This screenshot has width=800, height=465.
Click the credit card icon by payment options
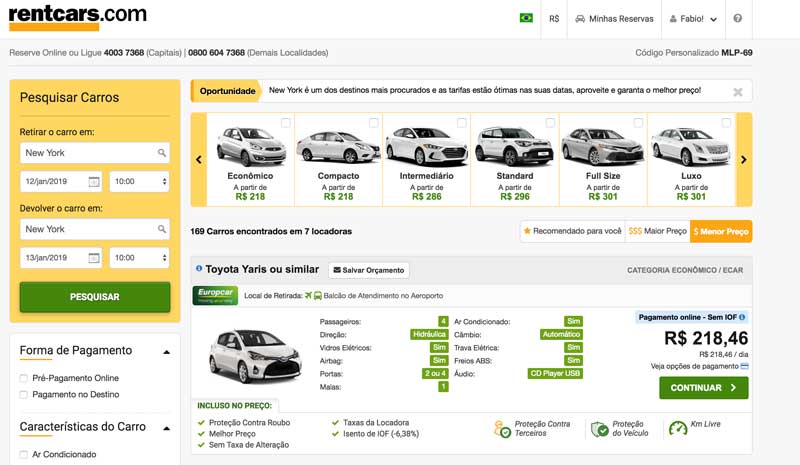pyautogui.click(x=744, y=366)
